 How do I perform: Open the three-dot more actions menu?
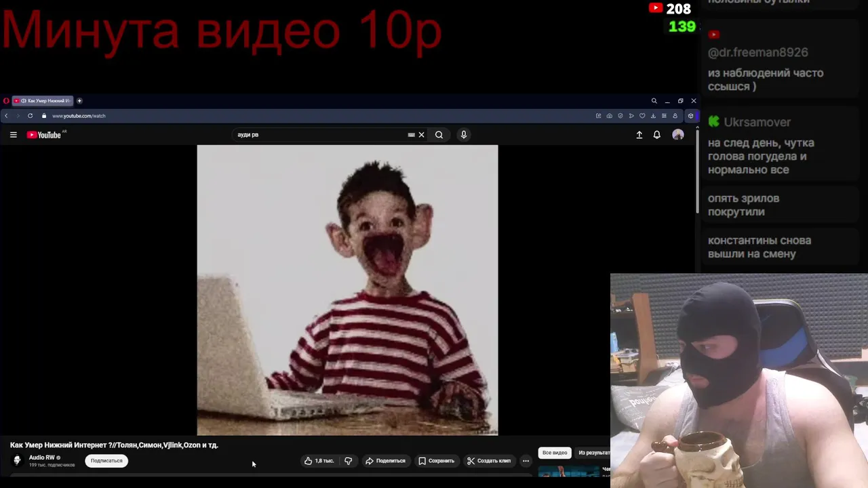pos(526,461)
